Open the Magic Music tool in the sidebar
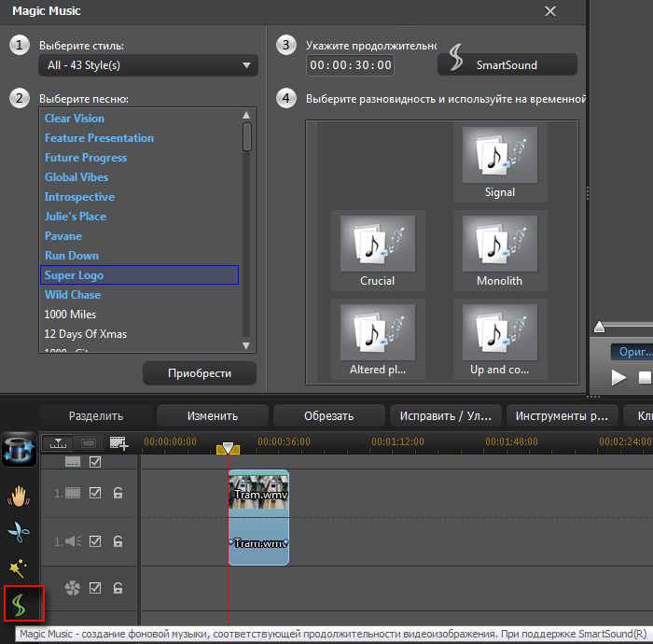The image size is (653, 644). pos(21,607)
